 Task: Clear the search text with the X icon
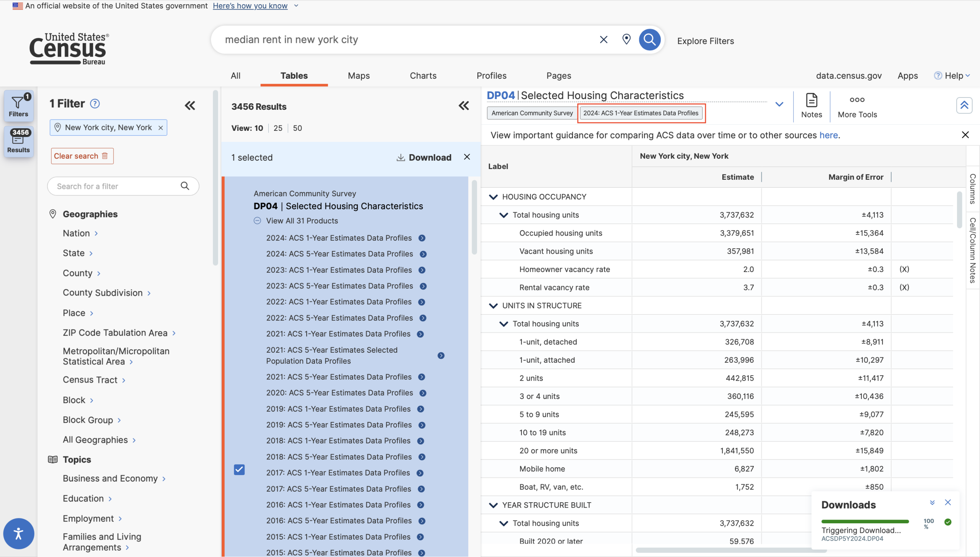click(603, 39)
